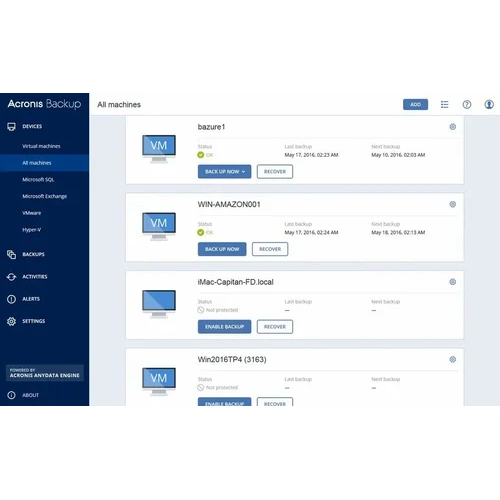Click last backup time May 17, 2016, 02:23 AM

point(311,155)
